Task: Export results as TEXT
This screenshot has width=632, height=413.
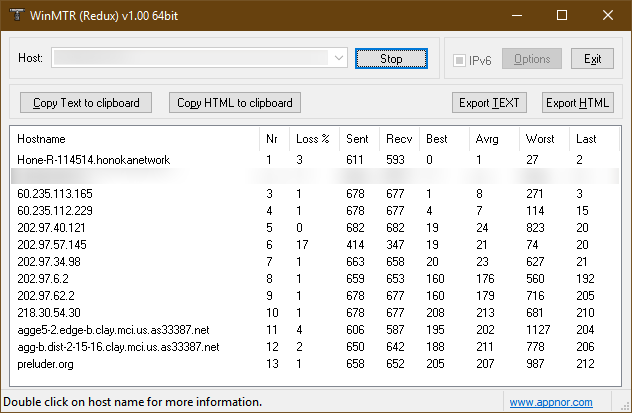Action: (x=490, y=103)
